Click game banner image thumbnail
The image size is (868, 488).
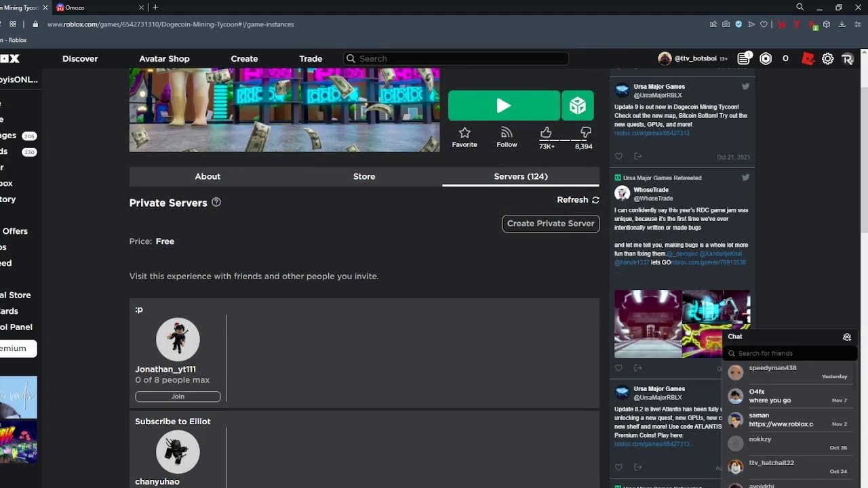click(284, 109)
